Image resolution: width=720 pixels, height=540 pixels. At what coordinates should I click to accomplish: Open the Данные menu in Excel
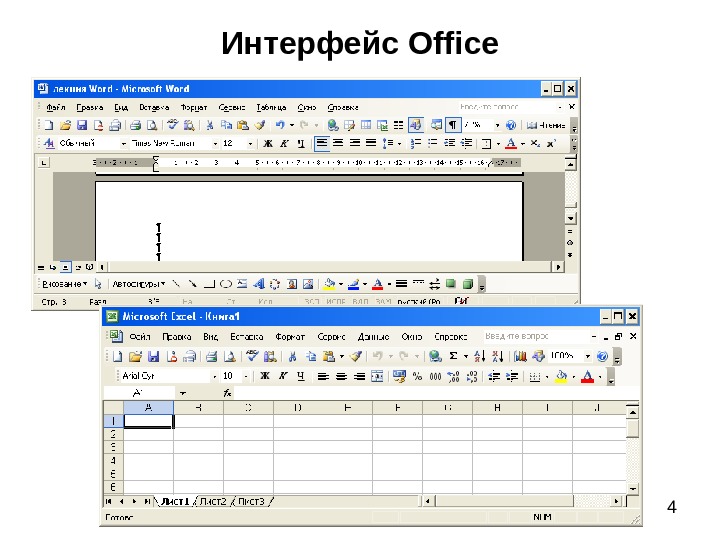(373, 337)
